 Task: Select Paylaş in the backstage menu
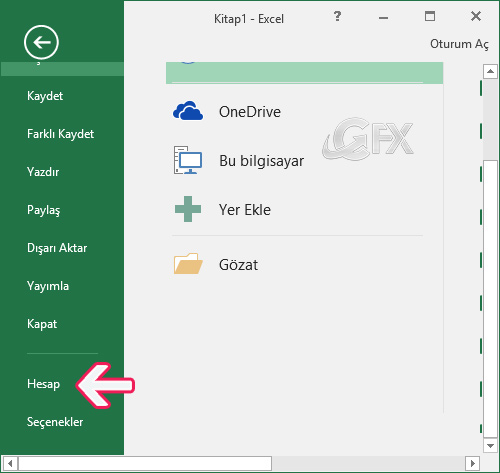pyautogui.click(x=44, y=210)
